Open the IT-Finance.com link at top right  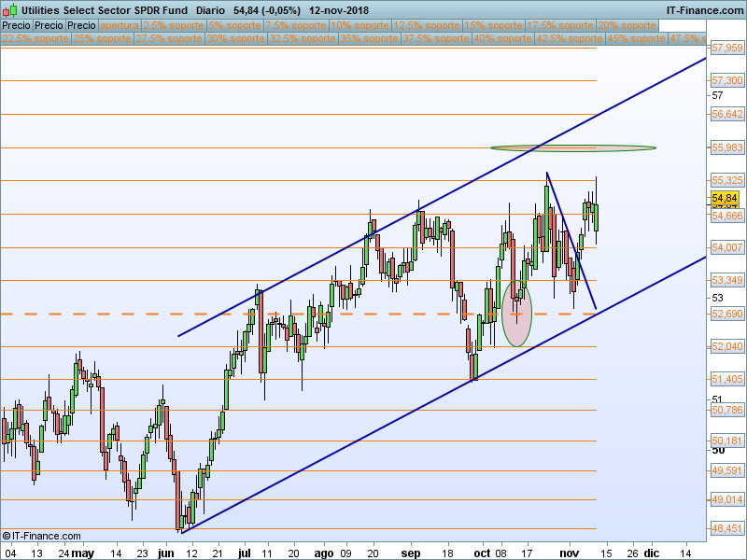coord(705,10)
